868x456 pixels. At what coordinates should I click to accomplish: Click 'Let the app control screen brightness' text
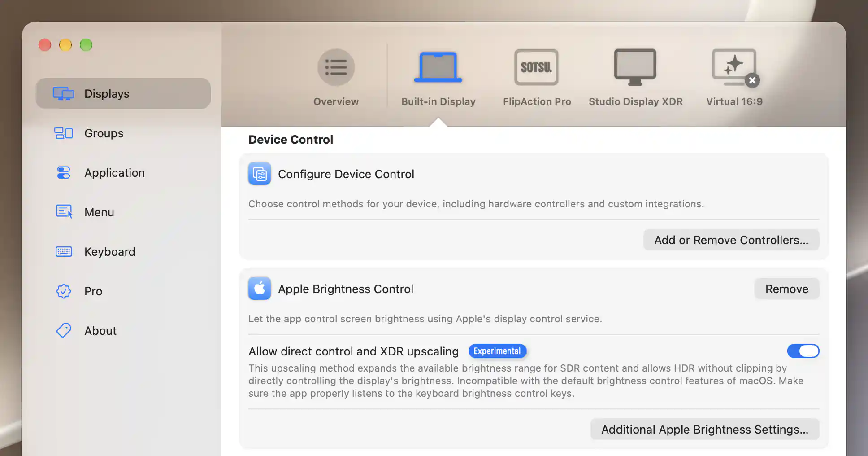[x=425, y=319]
